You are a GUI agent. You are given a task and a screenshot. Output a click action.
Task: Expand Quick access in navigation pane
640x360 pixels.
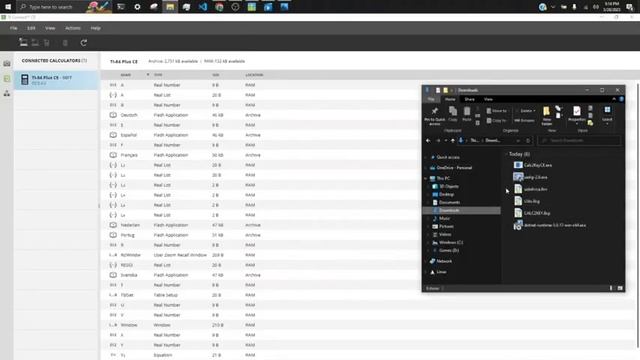[x=426, y=157]
